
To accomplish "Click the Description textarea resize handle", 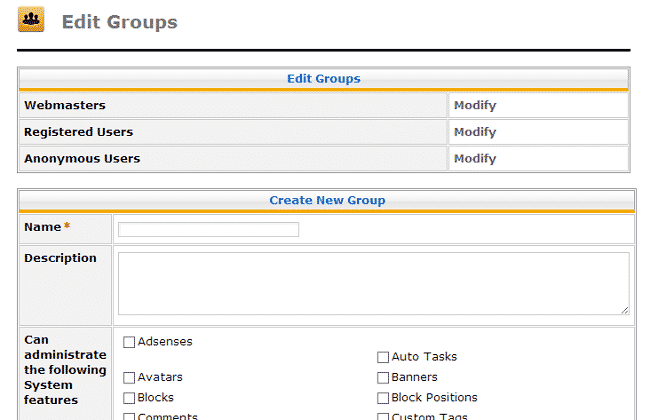I will [x=625, y=310].
